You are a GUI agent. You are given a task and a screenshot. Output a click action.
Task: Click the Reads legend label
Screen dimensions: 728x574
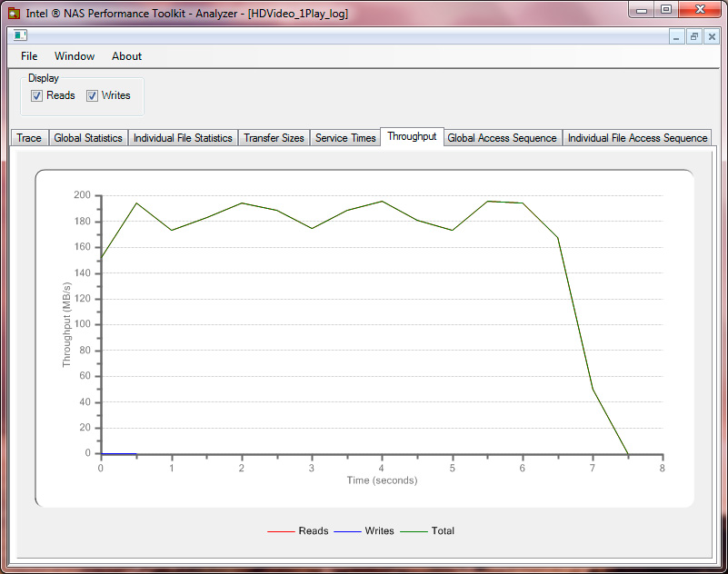click(x=314, y=530)
